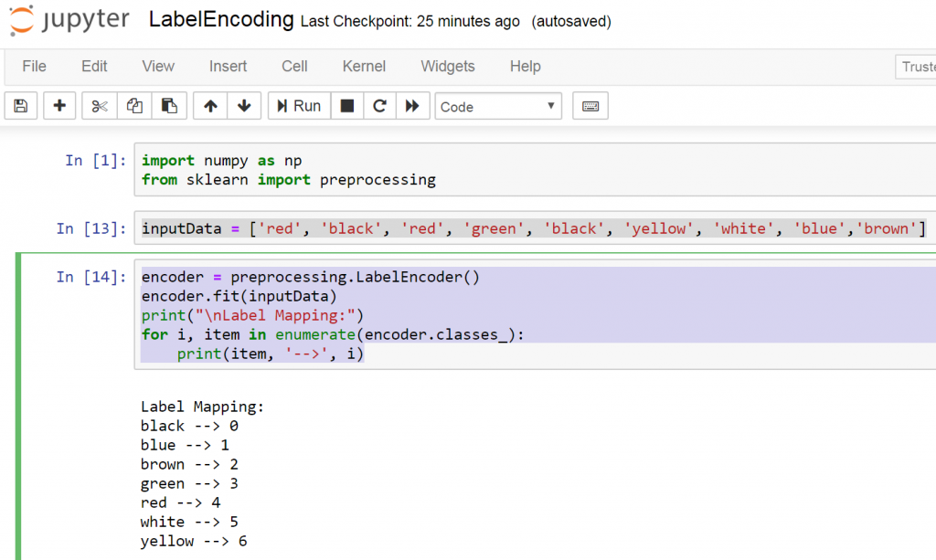This screenshot has height=560, width=936.
Task: Open the Edit menu
Action: point(94,66)
